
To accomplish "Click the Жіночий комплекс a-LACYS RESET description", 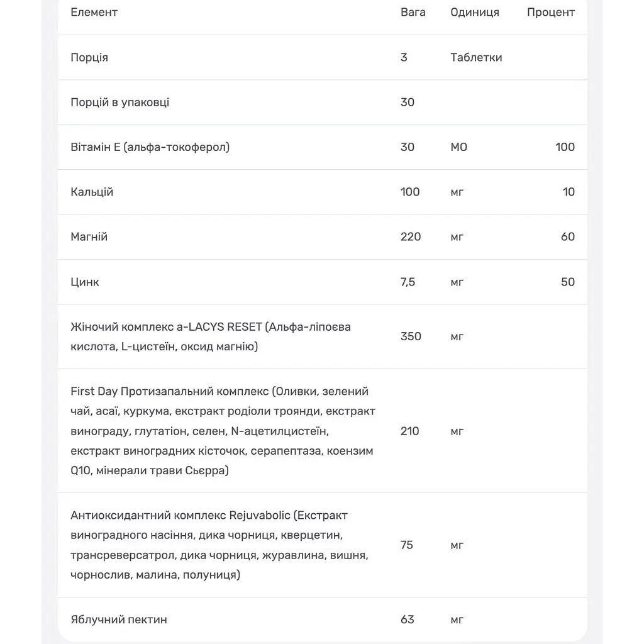I will click(x=211, y=336).
